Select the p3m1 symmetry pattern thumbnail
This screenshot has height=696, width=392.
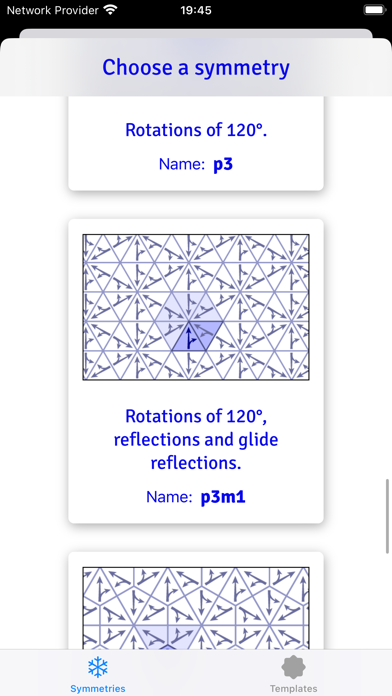[196, 307]
